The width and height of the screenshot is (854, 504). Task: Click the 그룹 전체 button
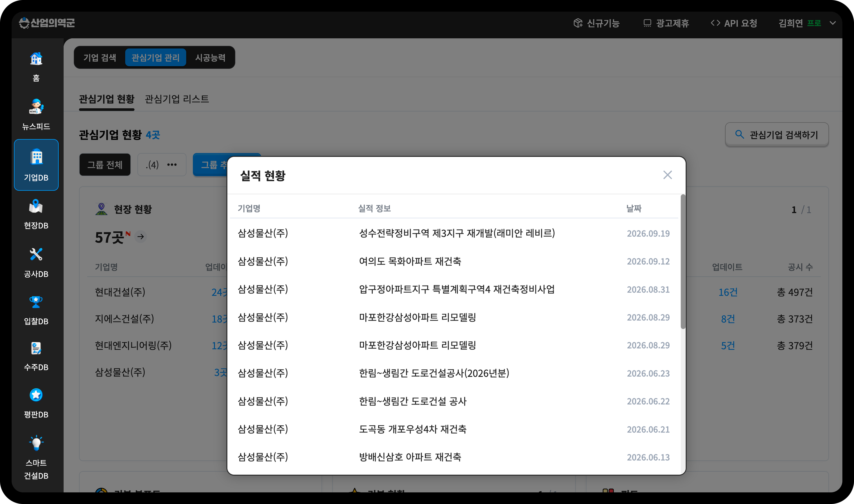pyautogui.click(x=105, y=165)
